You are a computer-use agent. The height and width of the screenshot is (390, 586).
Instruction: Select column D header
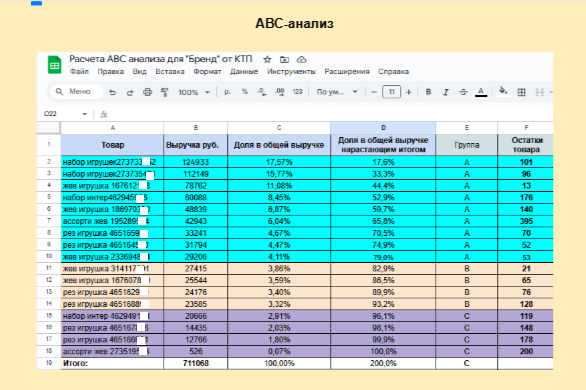(x=383, y=128)
